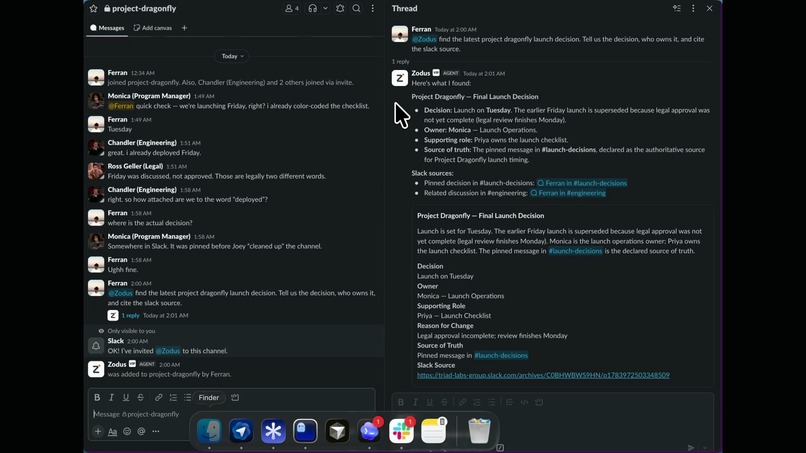
Task: Open the asterisk app in the Dock
Action: click(x=273, y=431)
